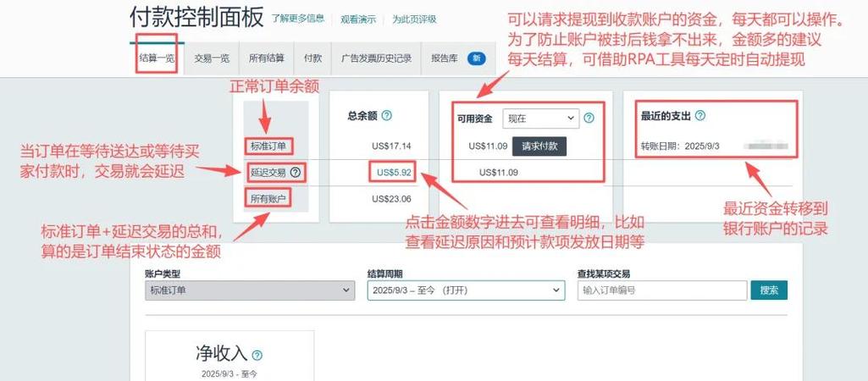The height and width of the screenshot is (381, 868).
Task: Open the 观看演示 link
Action: (x=358, y=19)
